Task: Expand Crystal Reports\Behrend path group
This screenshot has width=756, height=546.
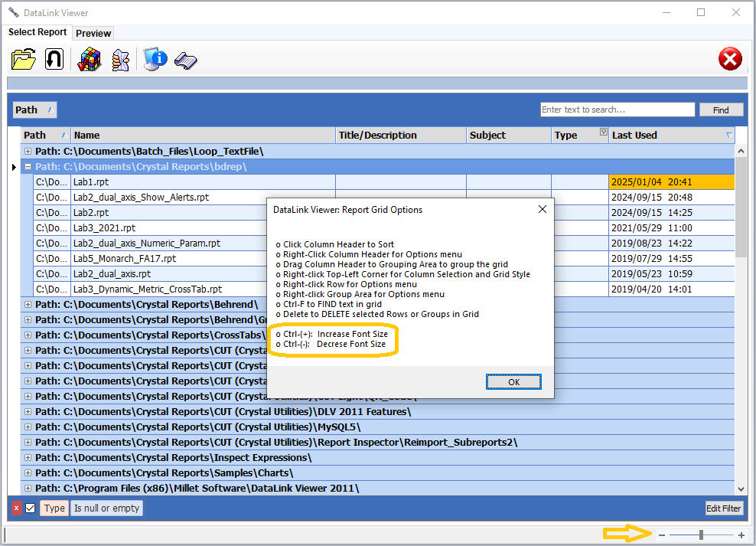Action: [28, 305]
